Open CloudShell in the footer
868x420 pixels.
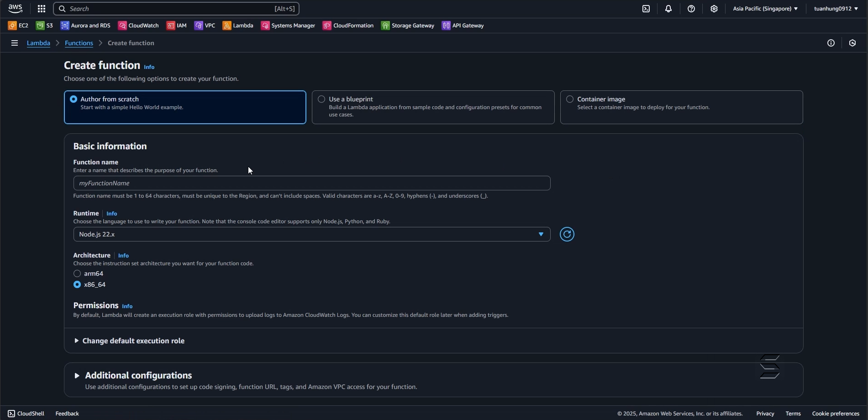pyautogui.click(x=26, y=414)
